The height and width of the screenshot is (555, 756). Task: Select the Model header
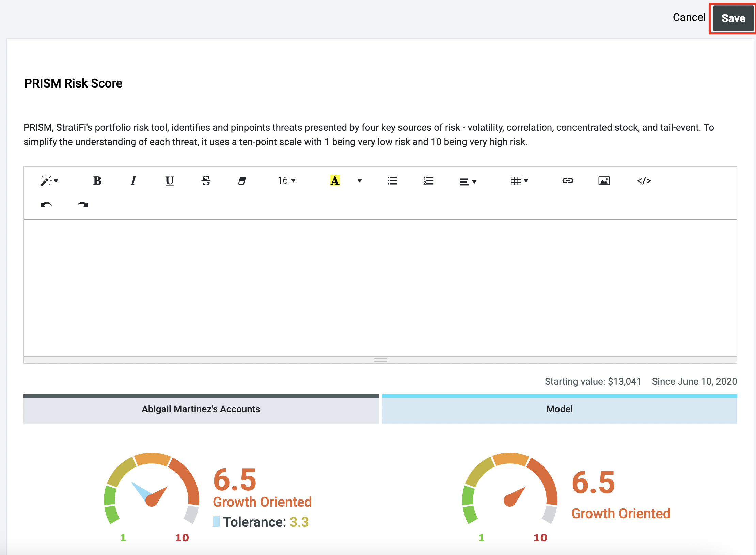[560, 409]
